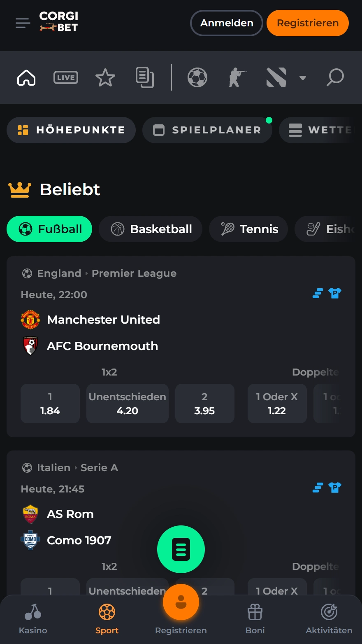Screen dimensions: 362x644
Task: Select the Tennis sport filter
Action: [x=248, y=229]
